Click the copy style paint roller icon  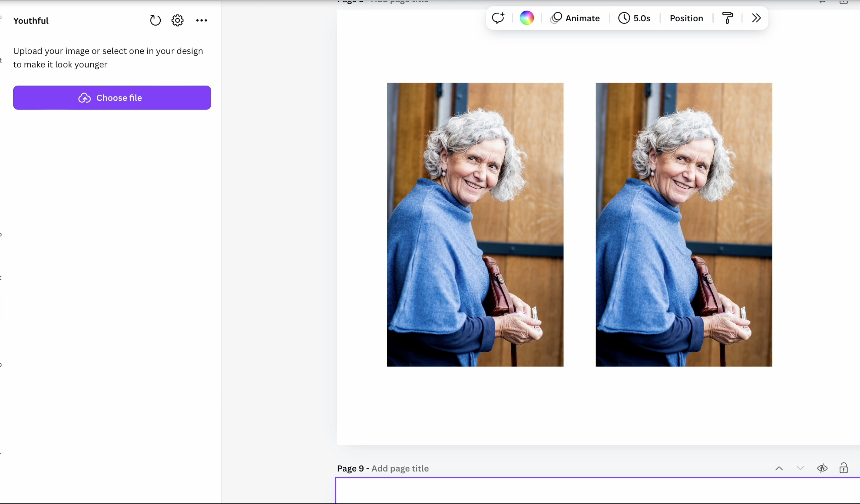pos(727,18)
